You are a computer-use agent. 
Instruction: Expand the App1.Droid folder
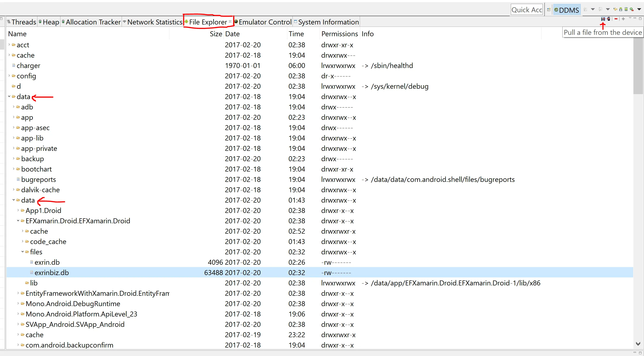[18, 211]
